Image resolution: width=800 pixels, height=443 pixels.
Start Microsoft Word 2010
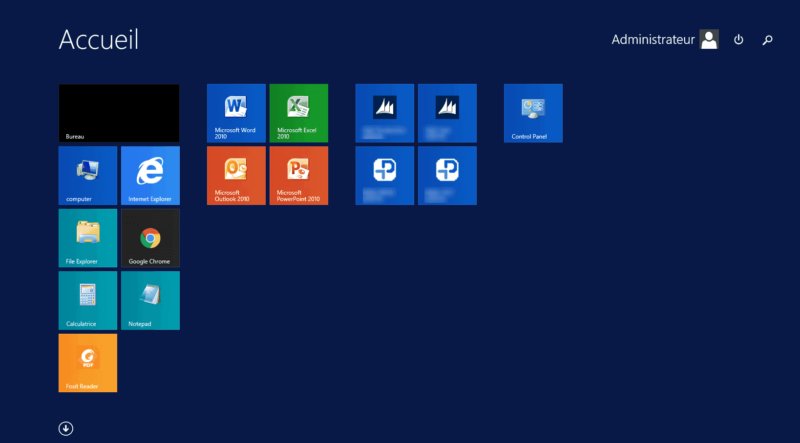pyautogui.click(x=236, y=113)
